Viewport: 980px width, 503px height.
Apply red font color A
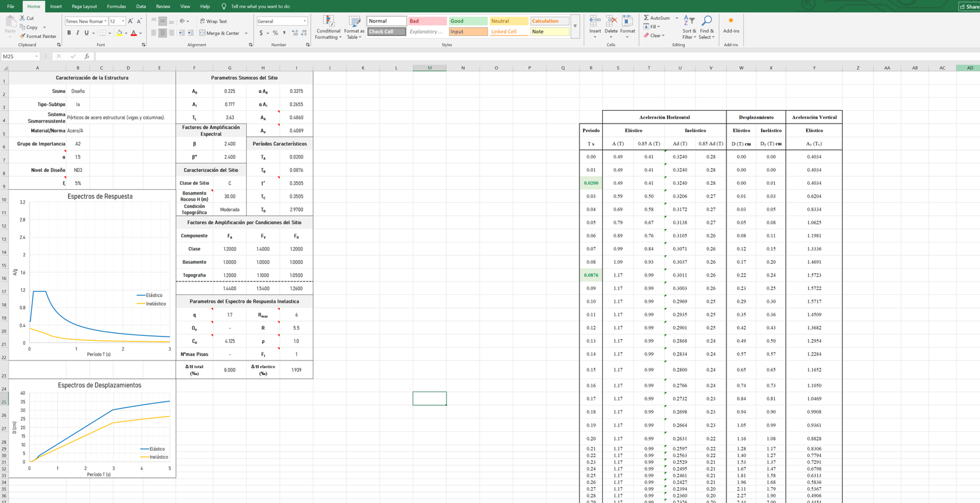coord(134,33)
